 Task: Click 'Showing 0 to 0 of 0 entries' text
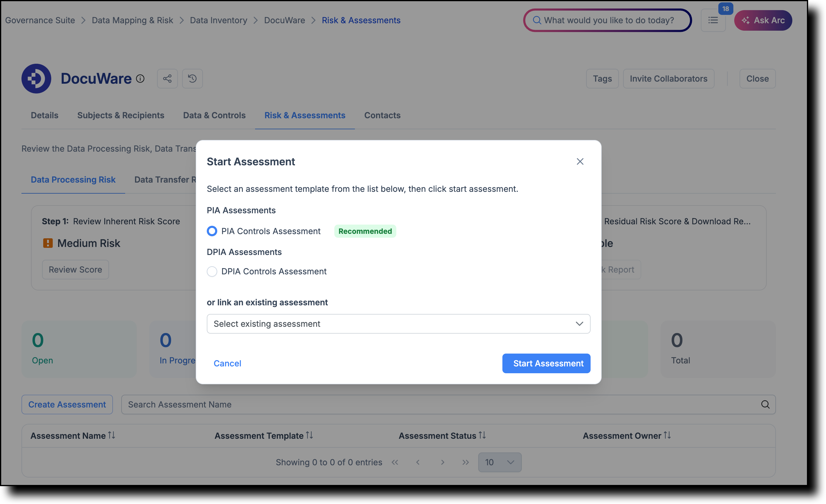[x=329, y=462]
